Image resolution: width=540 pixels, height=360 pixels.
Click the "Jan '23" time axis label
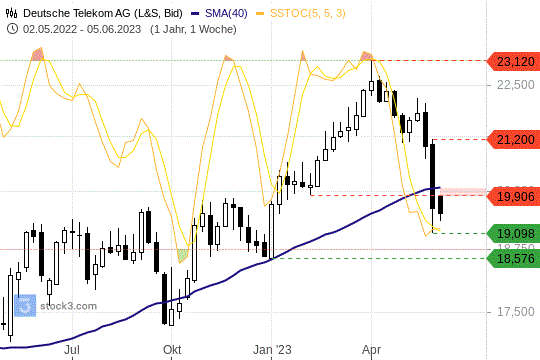(x=272, y=350)
